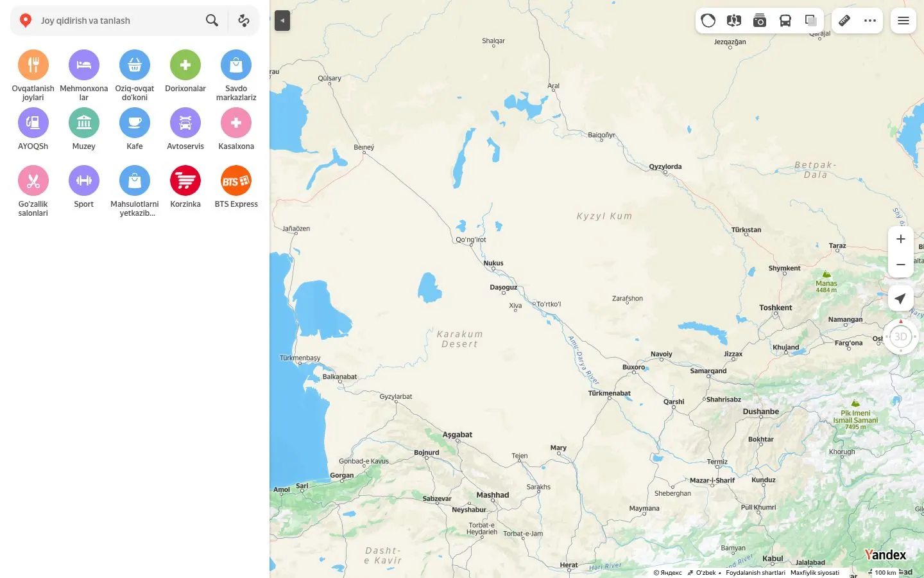Open the hamburger main menu
Screen dimensions: 924x578
tap(903, 21)
